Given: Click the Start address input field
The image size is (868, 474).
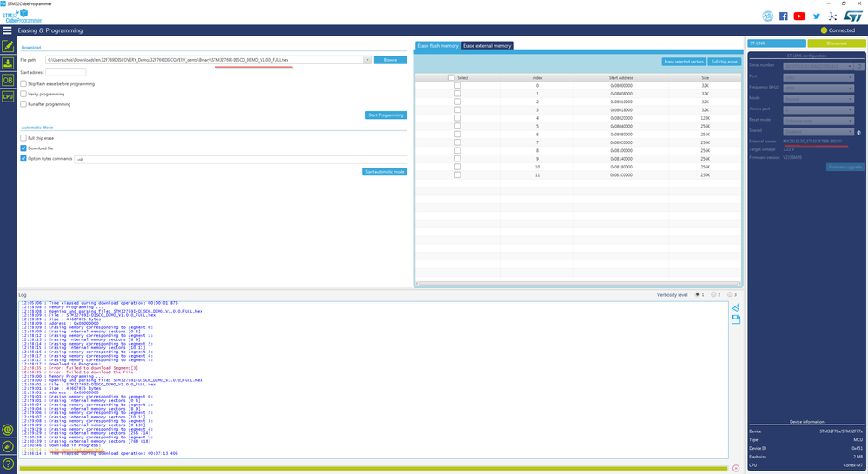Looking at the screenshot, I should [x=66, y=72].
